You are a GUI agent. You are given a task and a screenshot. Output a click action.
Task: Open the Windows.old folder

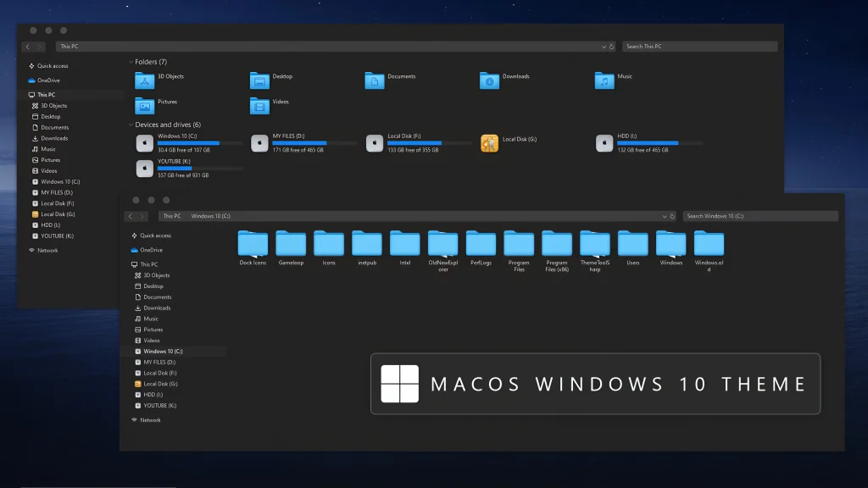pyautogui.click(x=709, y=244)
